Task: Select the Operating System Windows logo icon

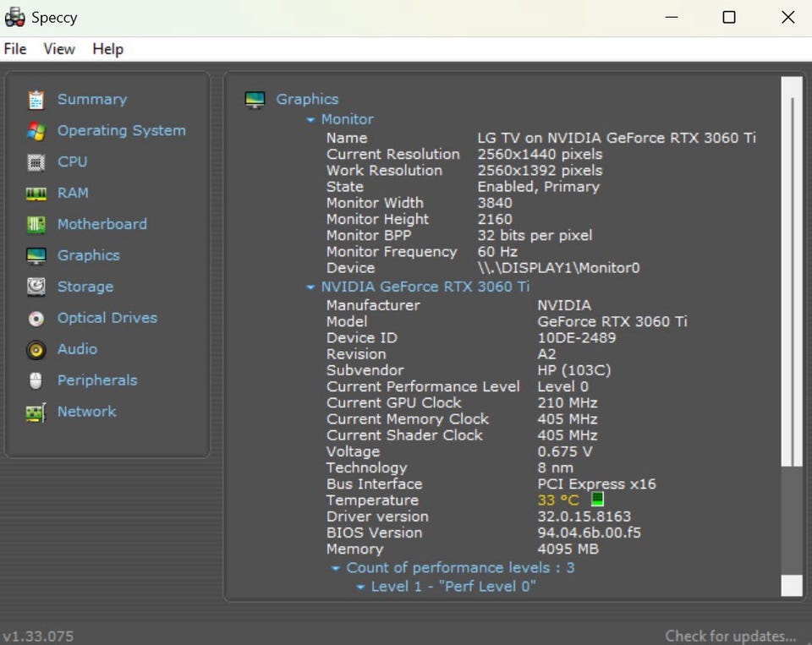Action: (36, 131)
